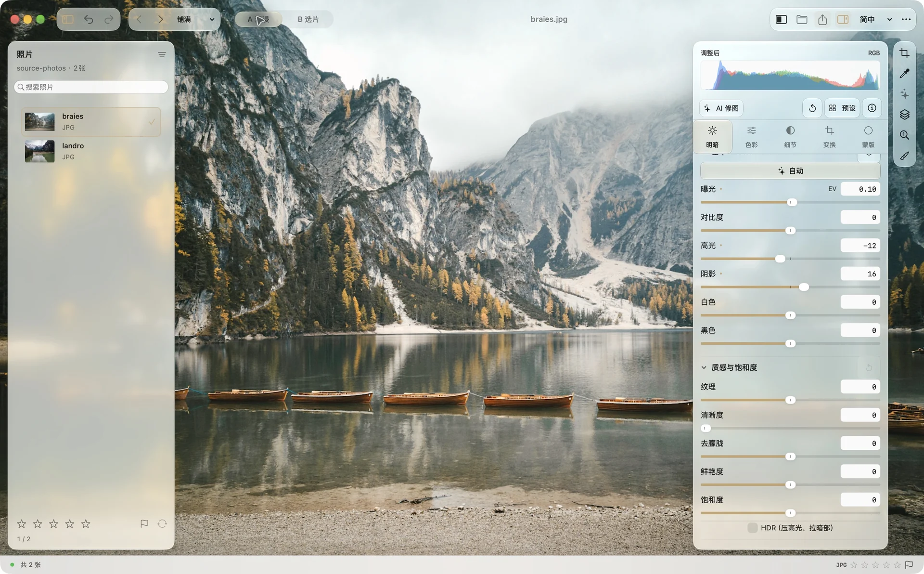Go to next photo arrow
Image resolution: width=924 pixels, height=574 pixels.
tap(160, 19)
